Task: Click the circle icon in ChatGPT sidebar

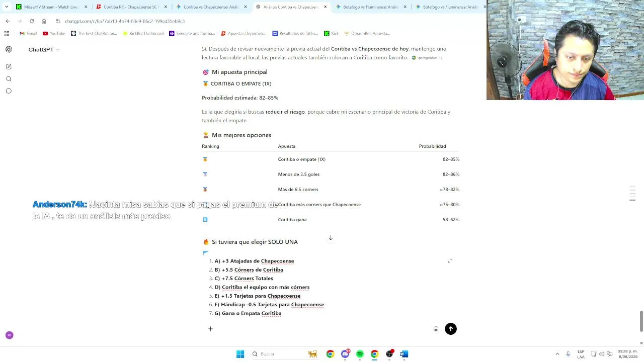Action: [x=9, y=91]
